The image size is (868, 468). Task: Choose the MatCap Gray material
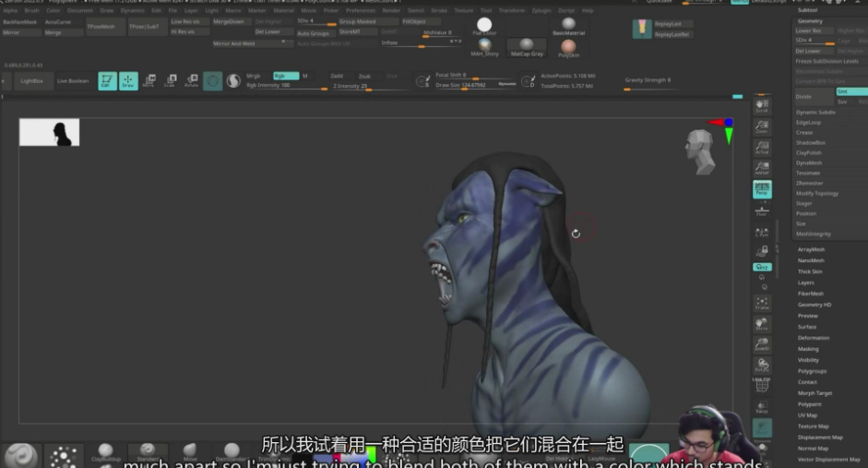click(527, 48)
